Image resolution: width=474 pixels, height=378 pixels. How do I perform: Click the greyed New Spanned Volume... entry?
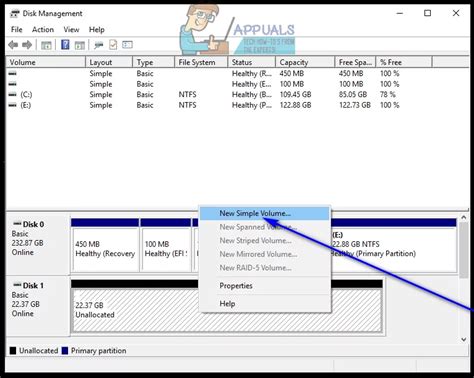point(265,227)
